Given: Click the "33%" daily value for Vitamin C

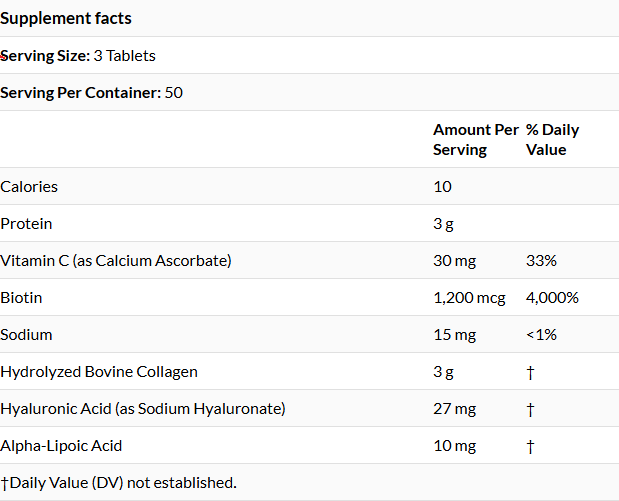Looking at the screenshot, I should (541, 261).
